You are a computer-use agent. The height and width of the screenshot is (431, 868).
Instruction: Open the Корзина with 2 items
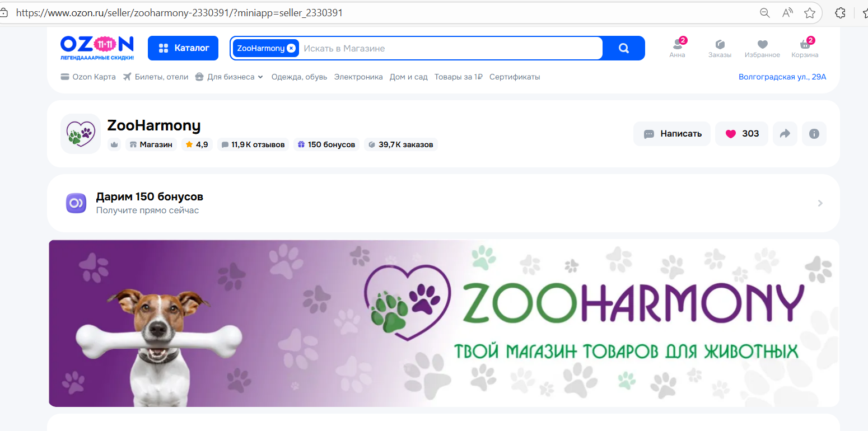click(x=805, y=48)
